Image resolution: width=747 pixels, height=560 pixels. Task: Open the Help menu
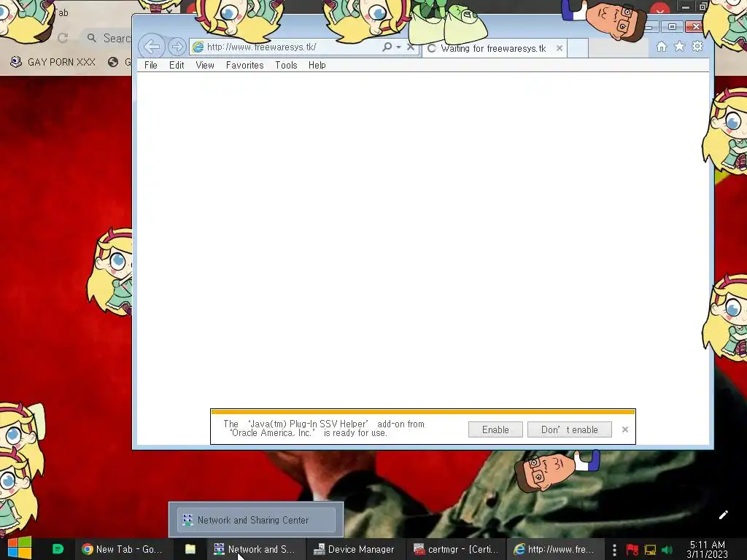(x=317, y=65)
